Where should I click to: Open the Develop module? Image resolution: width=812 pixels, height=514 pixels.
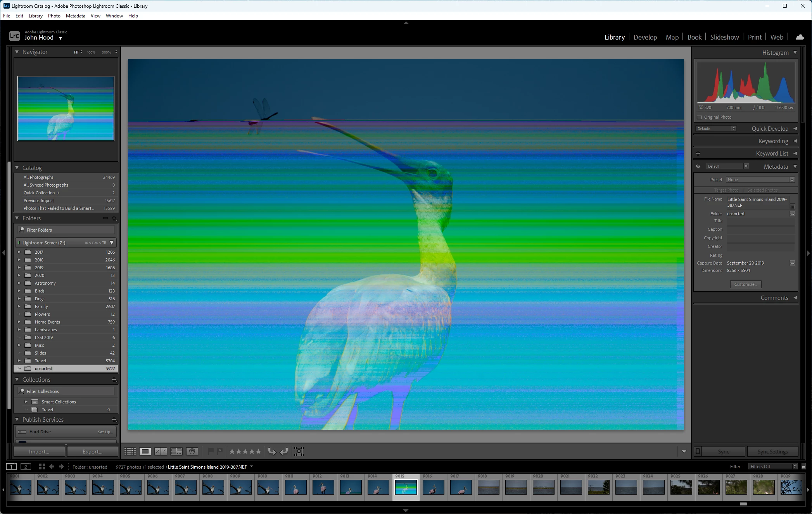(645, 37)
